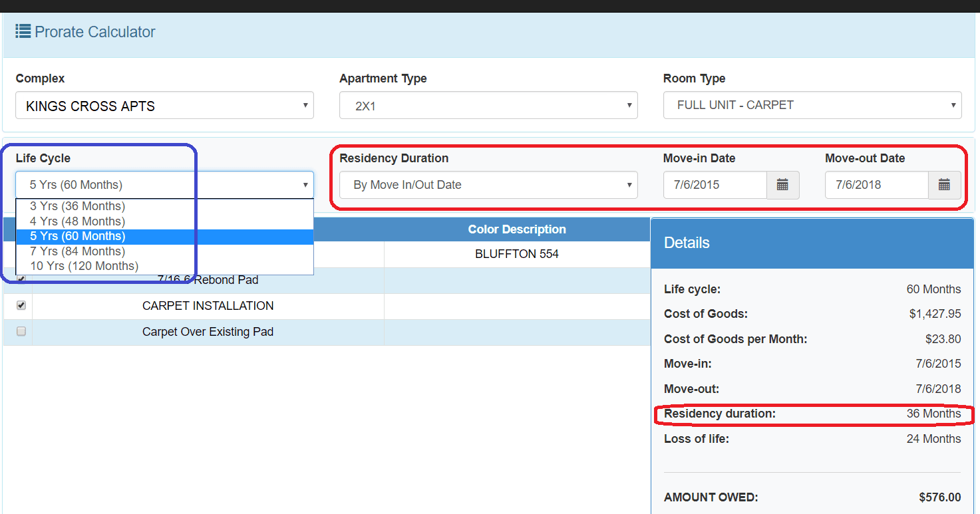Select 3 Yrs (36 Months) option
Viewport: 980px width, 514px height.
click(x=164, y=206)
